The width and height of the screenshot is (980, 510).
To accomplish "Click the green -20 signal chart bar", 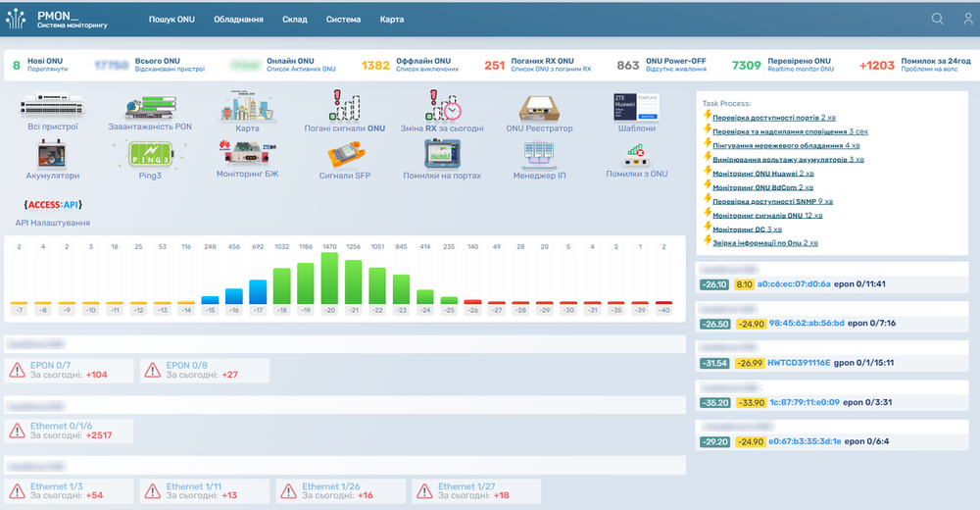I will point(329,279).
